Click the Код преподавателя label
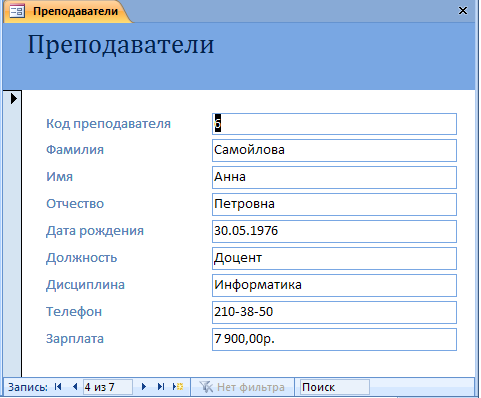The width and height of the screenshot is (481, 398). tap(108, 124)
